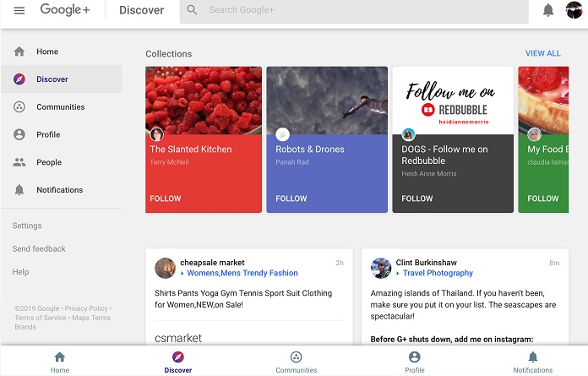Click the Notifications bell in bottom bar
Screen dimensions: 588x376
point(533,357)
